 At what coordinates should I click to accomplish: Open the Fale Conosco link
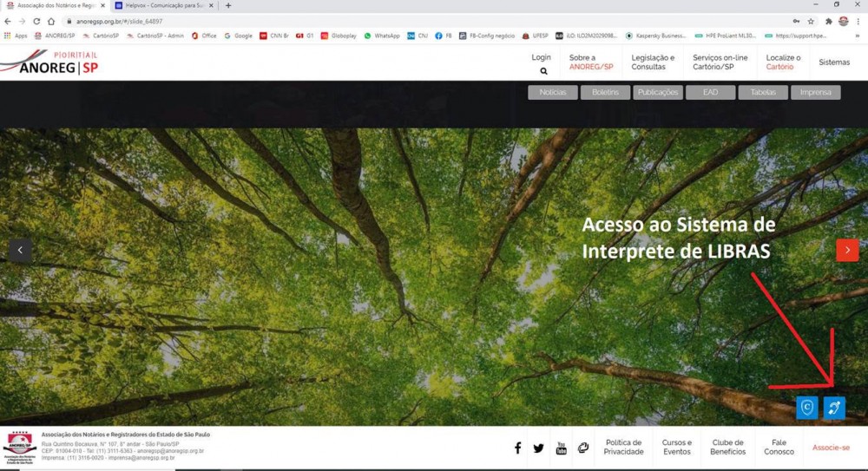779,447
